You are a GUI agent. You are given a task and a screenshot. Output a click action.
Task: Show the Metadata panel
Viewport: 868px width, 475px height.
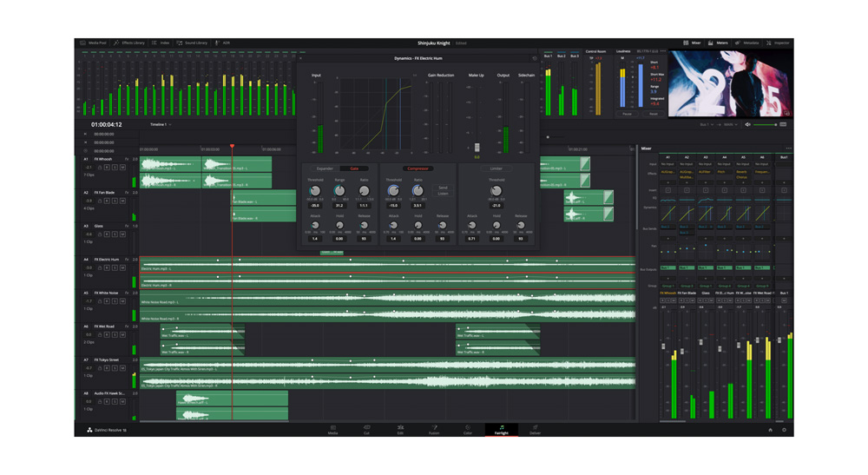click(747, 43)
